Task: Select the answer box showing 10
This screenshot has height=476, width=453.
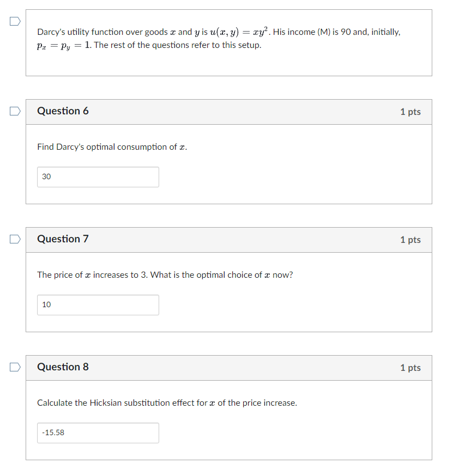Action: (98, 304)
